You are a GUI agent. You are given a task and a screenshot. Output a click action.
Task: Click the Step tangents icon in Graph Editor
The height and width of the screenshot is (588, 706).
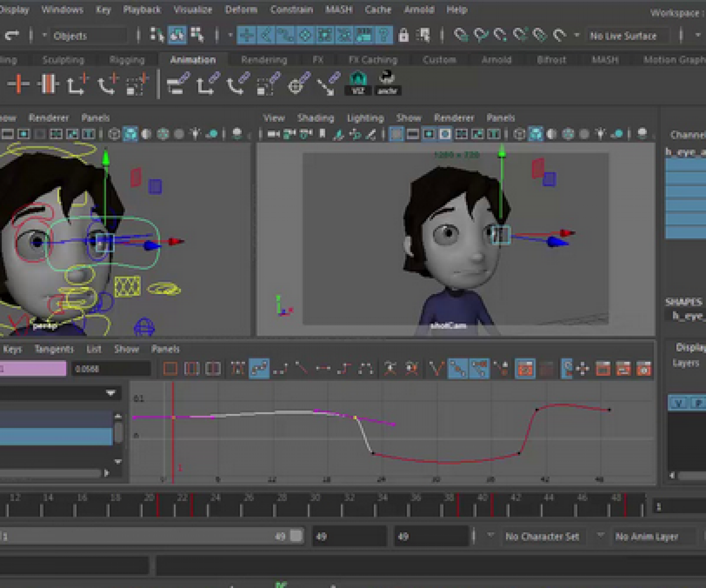coord(345,369)
